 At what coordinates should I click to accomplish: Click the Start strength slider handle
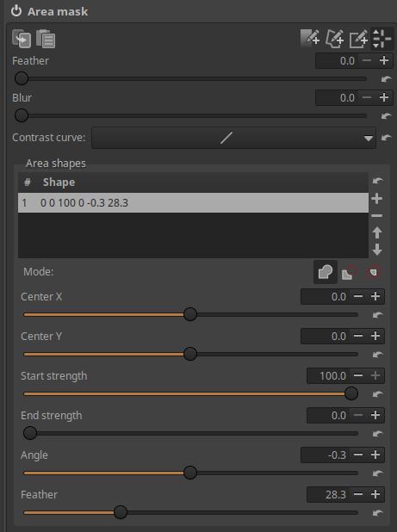point(351,393)
